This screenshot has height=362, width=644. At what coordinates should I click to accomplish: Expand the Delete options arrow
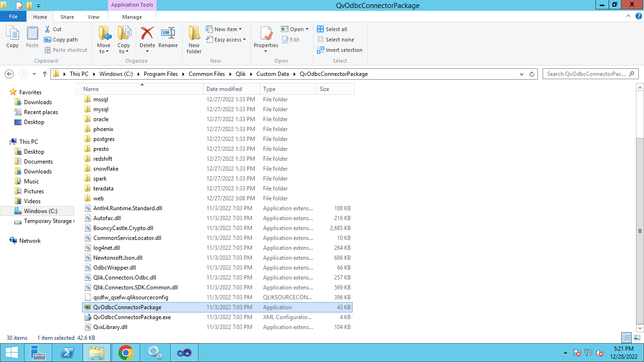click(147, 51)
